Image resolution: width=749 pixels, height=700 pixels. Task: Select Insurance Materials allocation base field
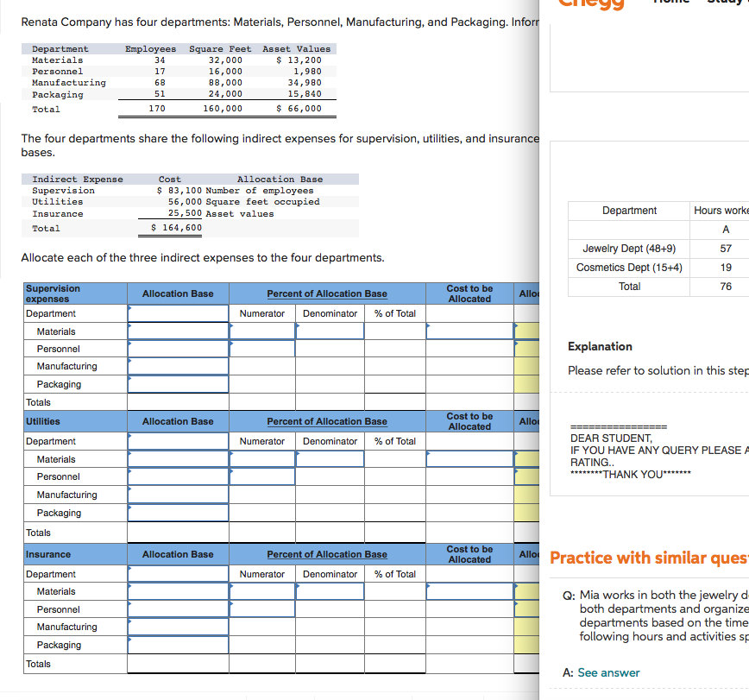(178, 591)
